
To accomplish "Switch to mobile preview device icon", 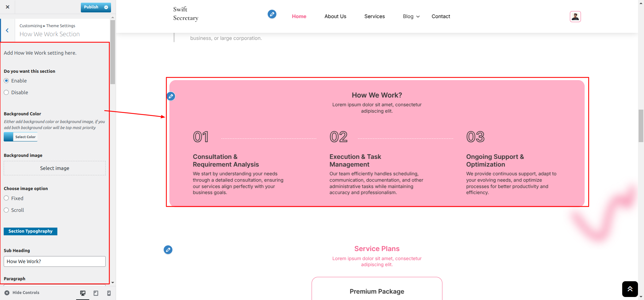I will point(109,293).
